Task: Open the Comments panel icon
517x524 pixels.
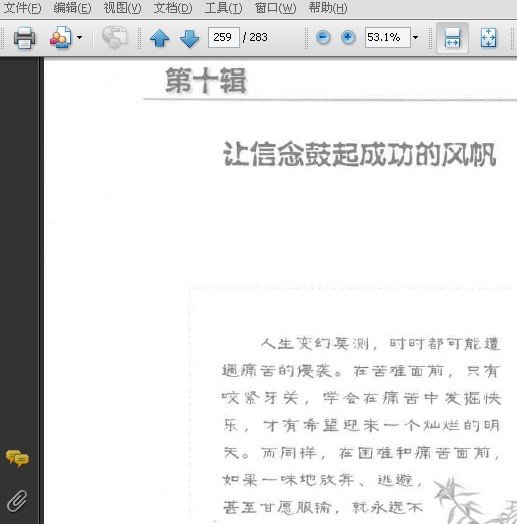Action: tap(17, 458)
